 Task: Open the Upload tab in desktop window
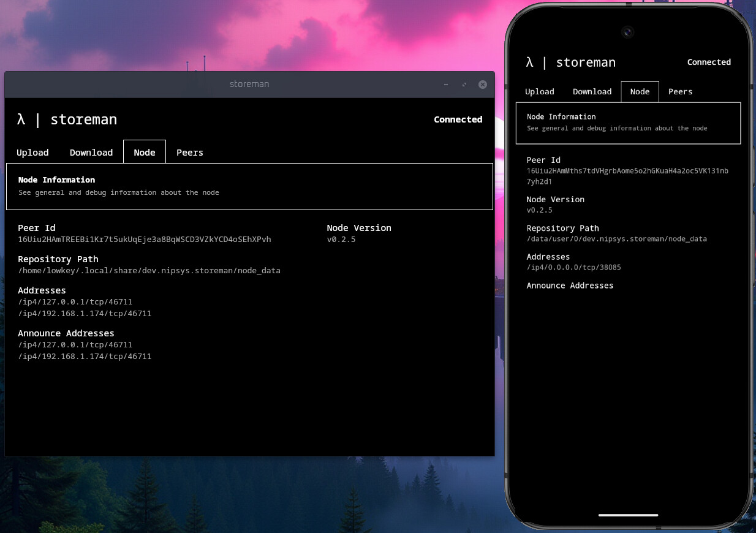[x=32, y=153]
